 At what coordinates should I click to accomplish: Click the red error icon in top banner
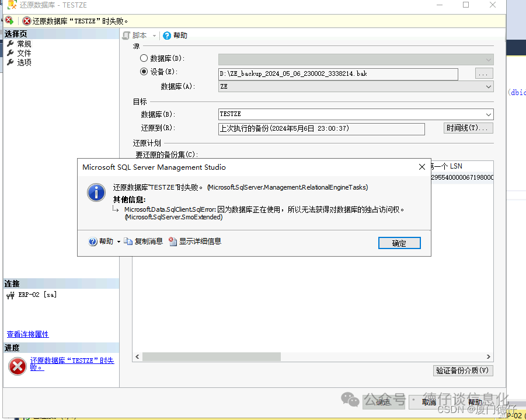tap(26, 21)
